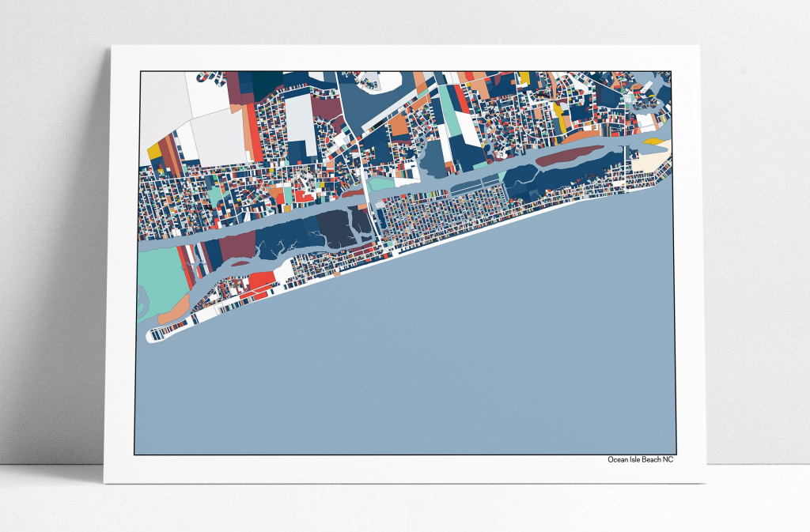The height and width of the screenshot is (532, 810).
Task: Click the teal parcel beside the central bridge
Action: point(381,183)
